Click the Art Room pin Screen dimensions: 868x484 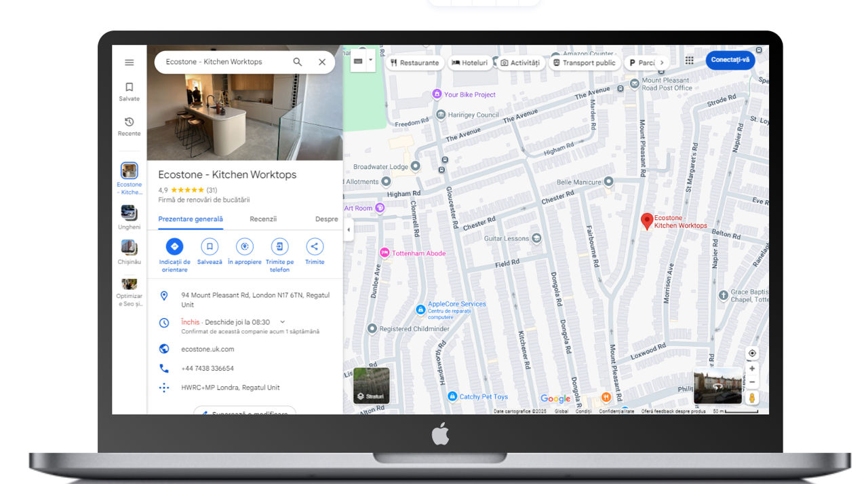380,208
